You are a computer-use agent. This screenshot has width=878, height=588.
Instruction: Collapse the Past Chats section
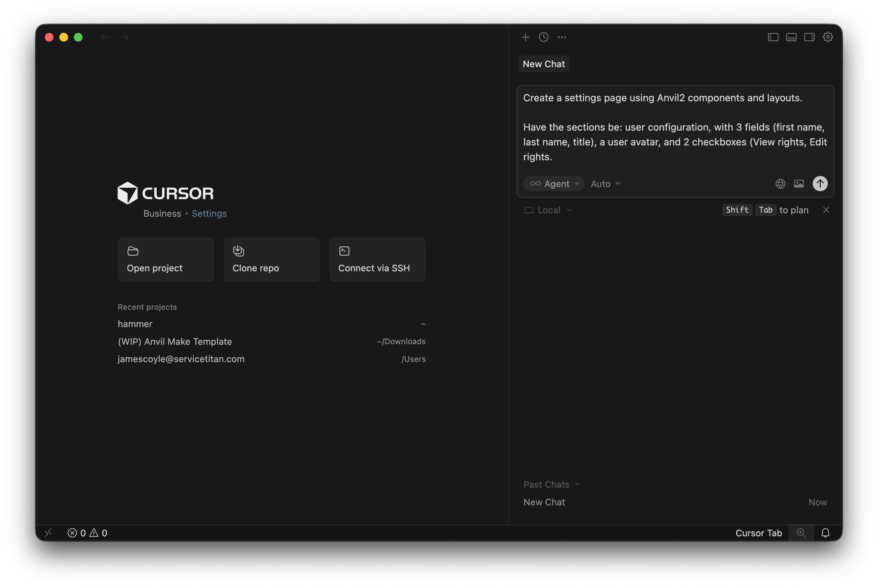552,485
